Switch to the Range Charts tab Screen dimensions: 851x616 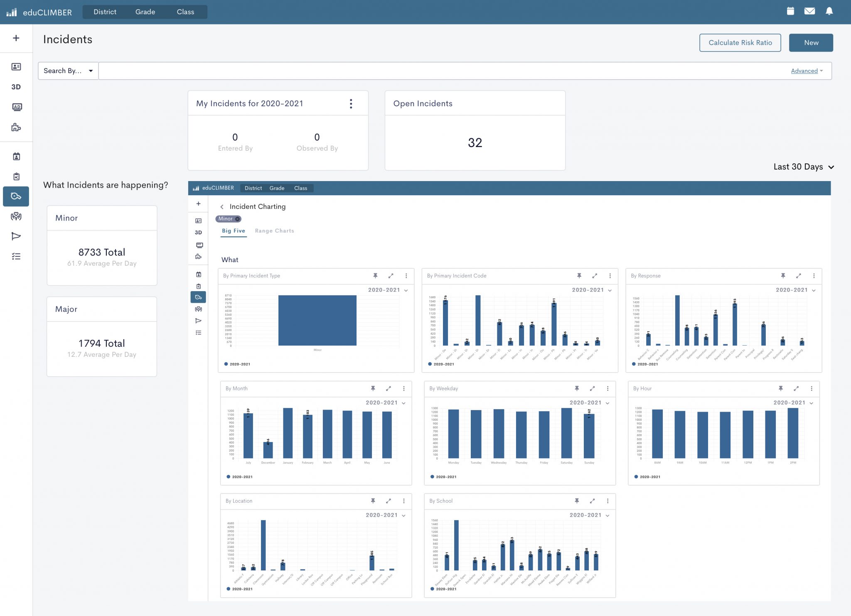(x=274, y=231)
